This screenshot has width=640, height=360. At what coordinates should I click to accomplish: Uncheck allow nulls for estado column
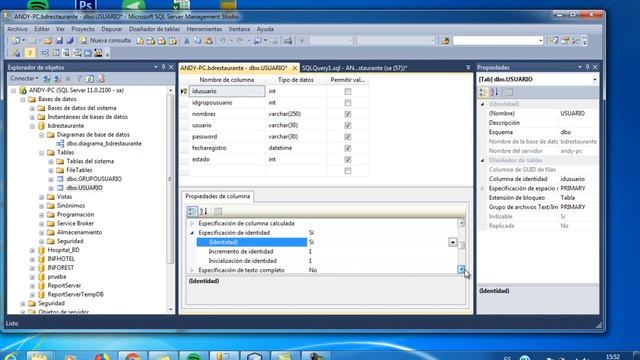tap(347, 160)
